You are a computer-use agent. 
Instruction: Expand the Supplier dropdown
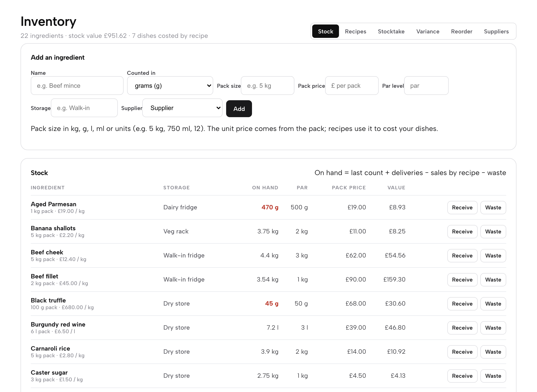click(182, 108)
